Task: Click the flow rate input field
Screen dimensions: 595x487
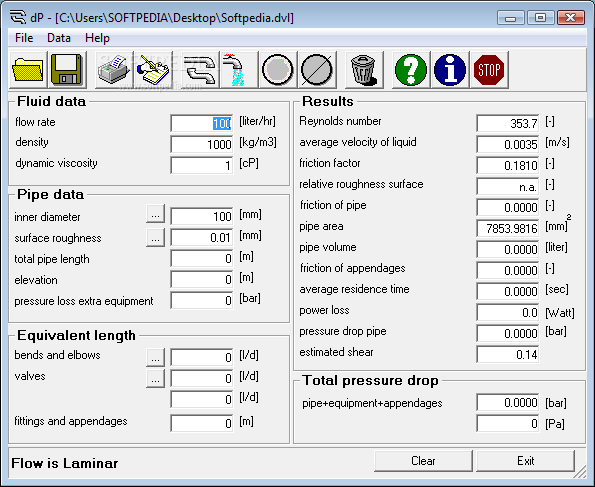Action: (202, 123)
